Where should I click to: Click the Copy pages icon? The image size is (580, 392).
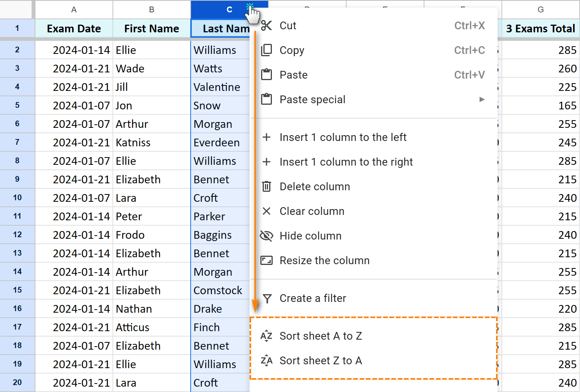coord(267,50)
